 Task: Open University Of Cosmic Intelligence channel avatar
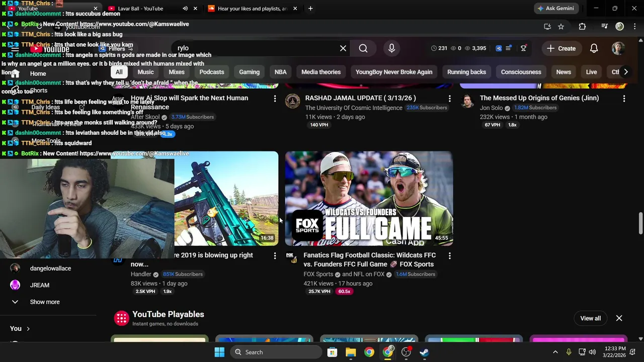(x=292, y=101)
